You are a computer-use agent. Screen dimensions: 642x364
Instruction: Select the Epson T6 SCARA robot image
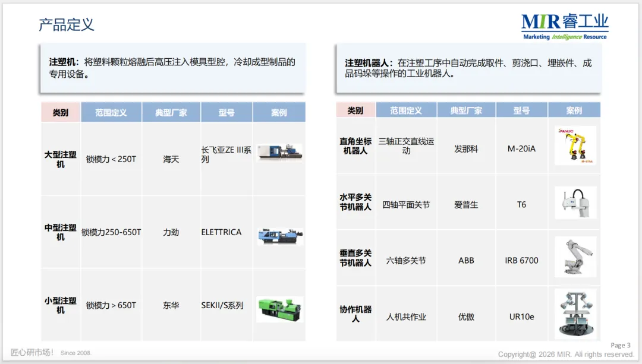coord(575,202)
